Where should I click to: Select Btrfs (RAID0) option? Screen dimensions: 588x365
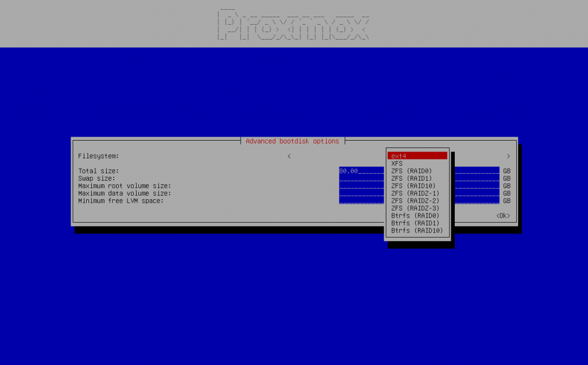[415, 216]
